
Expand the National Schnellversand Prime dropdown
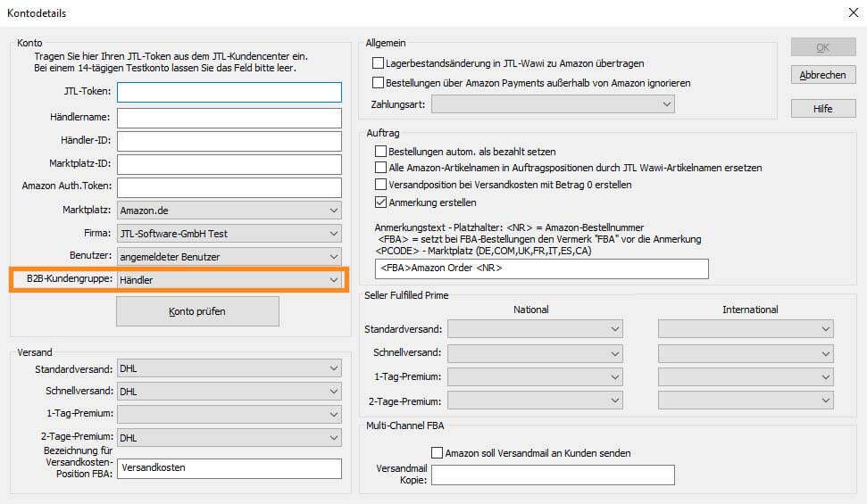point(536,352)
